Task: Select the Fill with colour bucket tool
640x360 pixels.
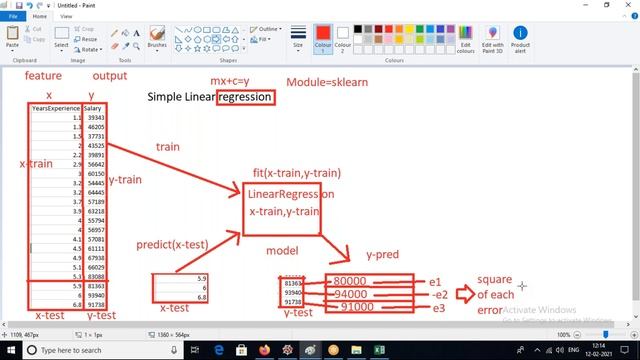Action: pos(125,33)
